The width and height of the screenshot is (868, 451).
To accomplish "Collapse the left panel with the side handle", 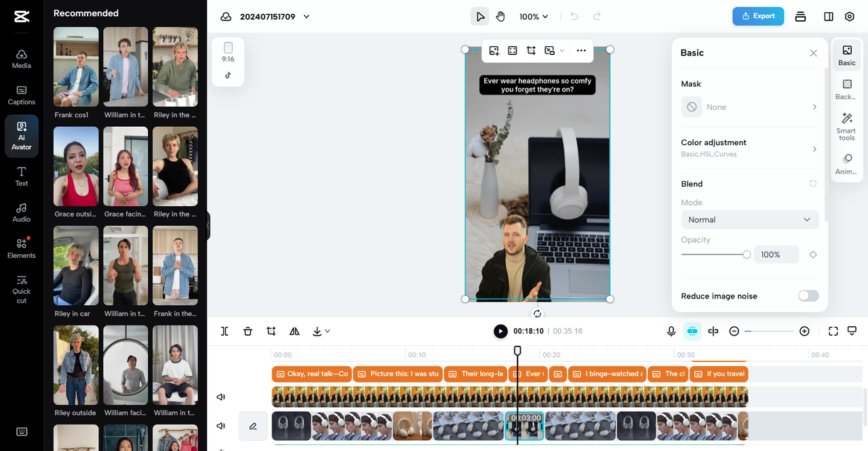I will [x=208, y=225].
